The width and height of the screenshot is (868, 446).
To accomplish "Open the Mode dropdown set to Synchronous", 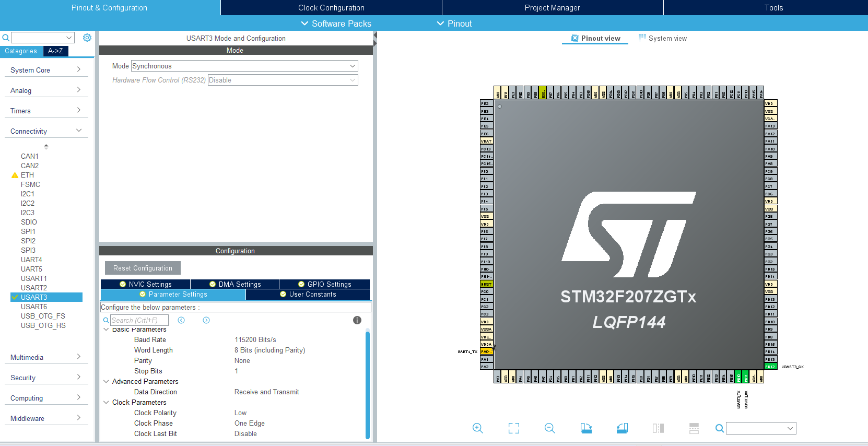I will click(x=244, y=66).
